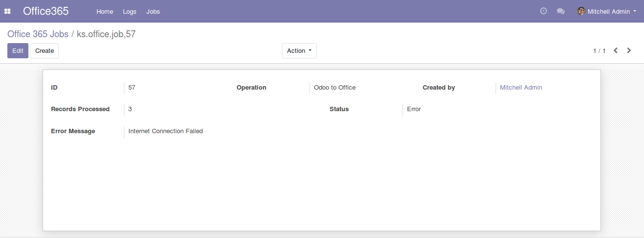Click the Error status value
The height and width of the screenshot is (238, 644).
point(414,109)
